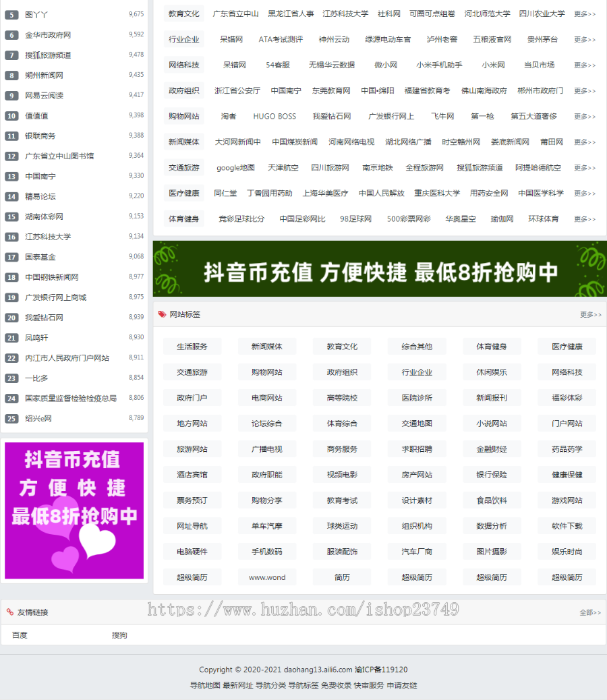The image size is (607, 700).
Task: Select the 软件下载 tag
Action: 567,526
